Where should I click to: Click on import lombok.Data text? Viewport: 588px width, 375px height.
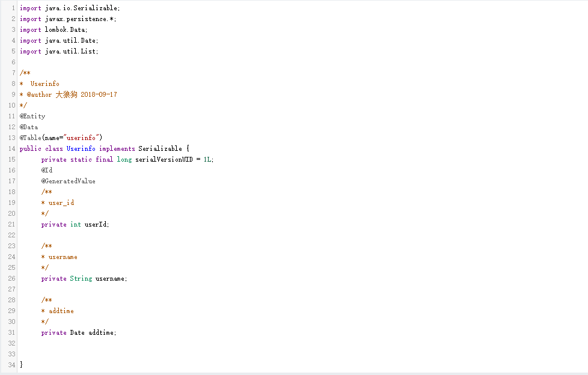(x=54, y=30)
